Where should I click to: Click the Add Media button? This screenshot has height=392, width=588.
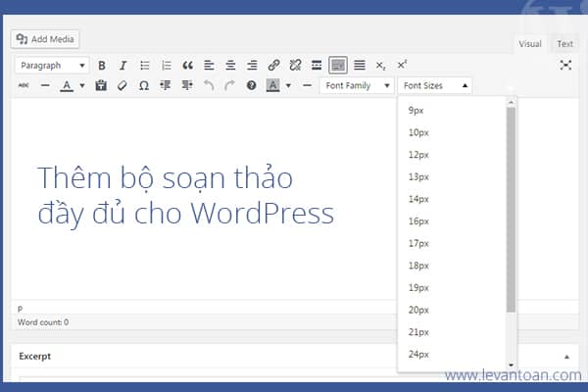coord(45,39)
